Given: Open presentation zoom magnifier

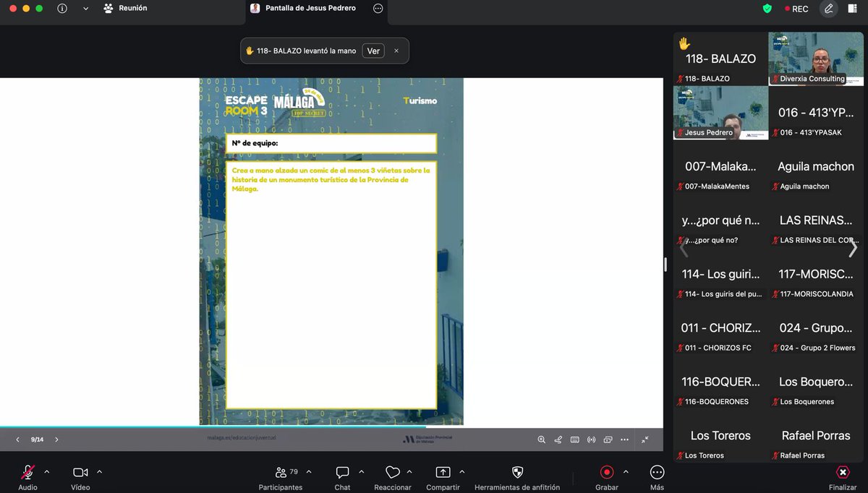Looking at the screenshot, I should 542,440.
